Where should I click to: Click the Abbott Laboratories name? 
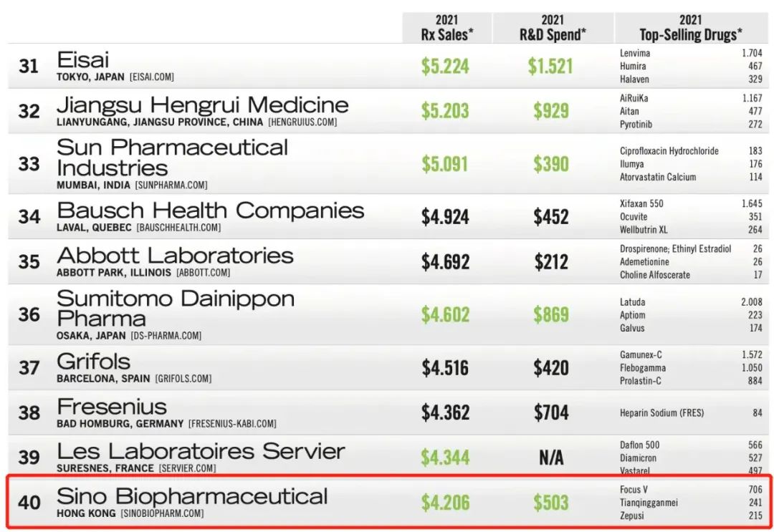(x=175, y=256)
